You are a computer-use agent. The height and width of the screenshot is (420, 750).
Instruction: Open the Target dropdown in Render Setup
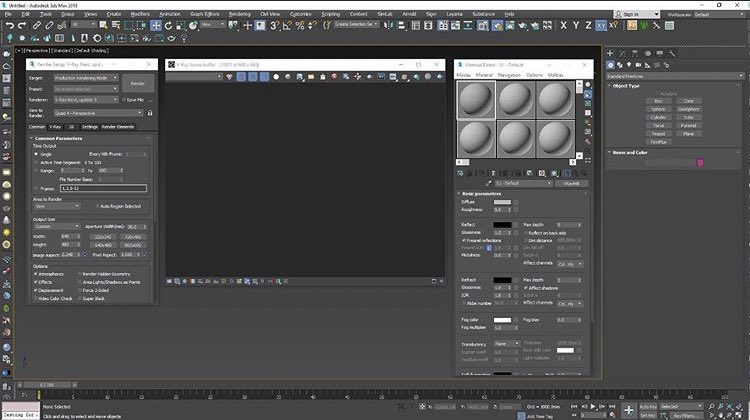[86, 77]
